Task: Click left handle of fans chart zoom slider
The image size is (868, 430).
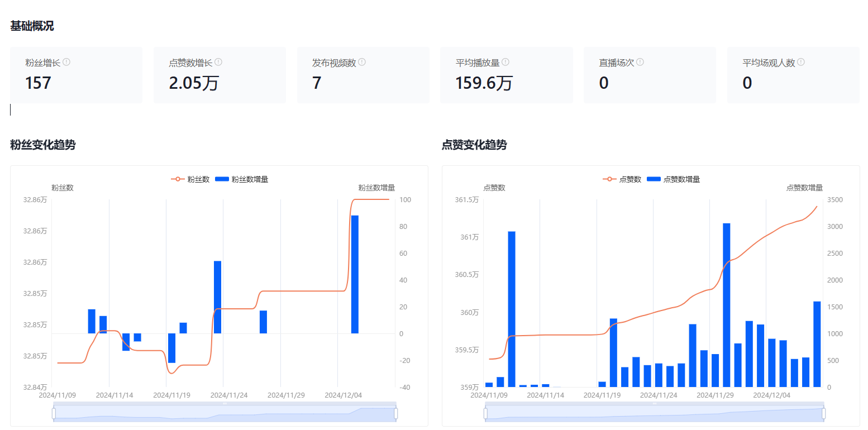Action: [x=54, y=413]
